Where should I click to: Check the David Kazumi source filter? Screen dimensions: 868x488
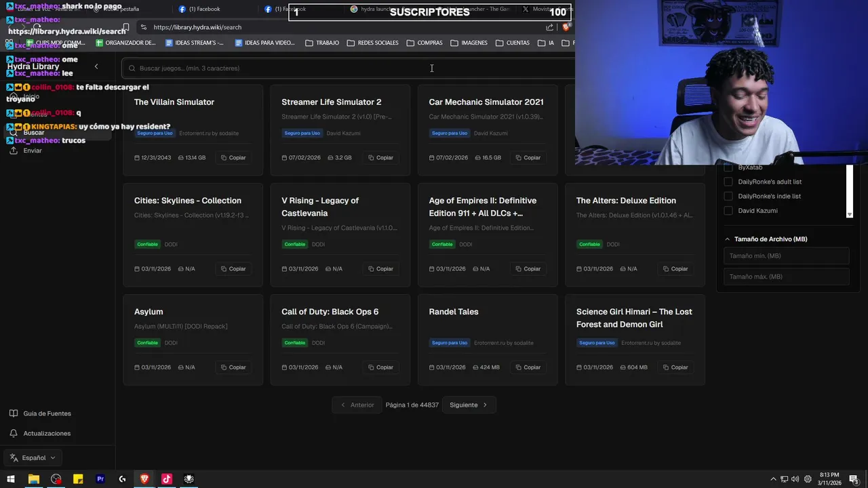[728, 211]
